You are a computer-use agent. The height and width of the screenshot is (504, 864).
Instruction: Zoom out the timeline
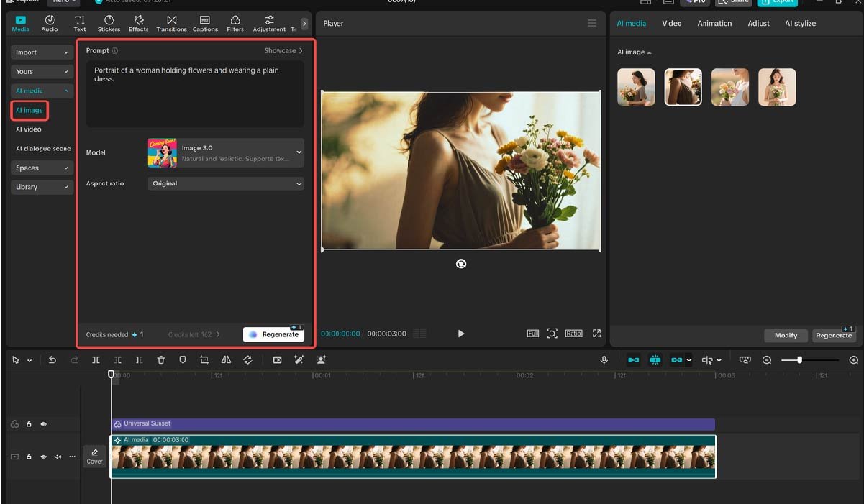pyautogui.click(x=767, y=360)
